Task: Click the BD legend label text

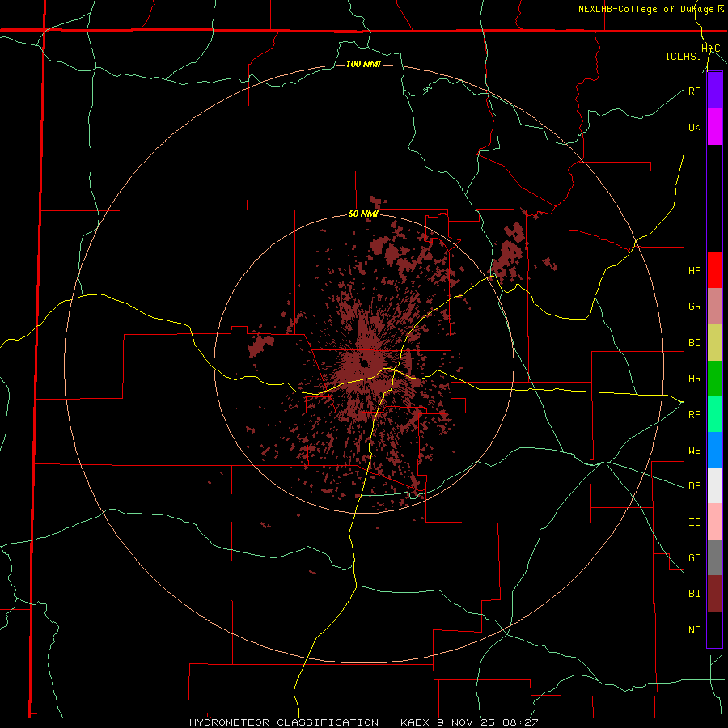Action: 694,343
